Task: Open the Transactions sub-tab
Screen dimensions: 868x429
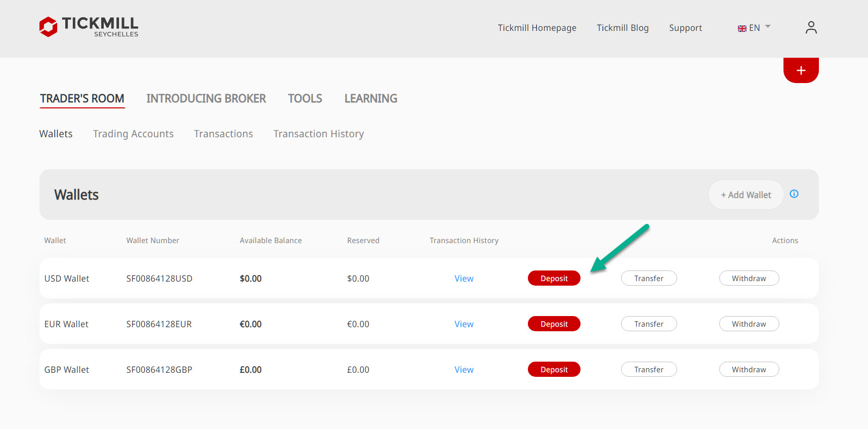Action: [x=224, y=134]
